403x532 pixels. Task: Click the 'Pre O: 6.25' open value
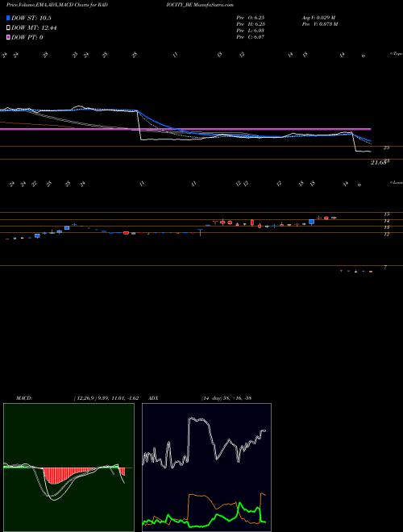click(x=251, y=18)
